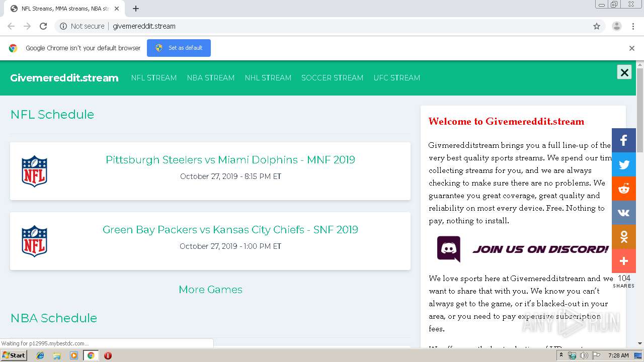Show hidden system tray icons
Viewport: 644px width, 362px height.
(x=561, y=355)
